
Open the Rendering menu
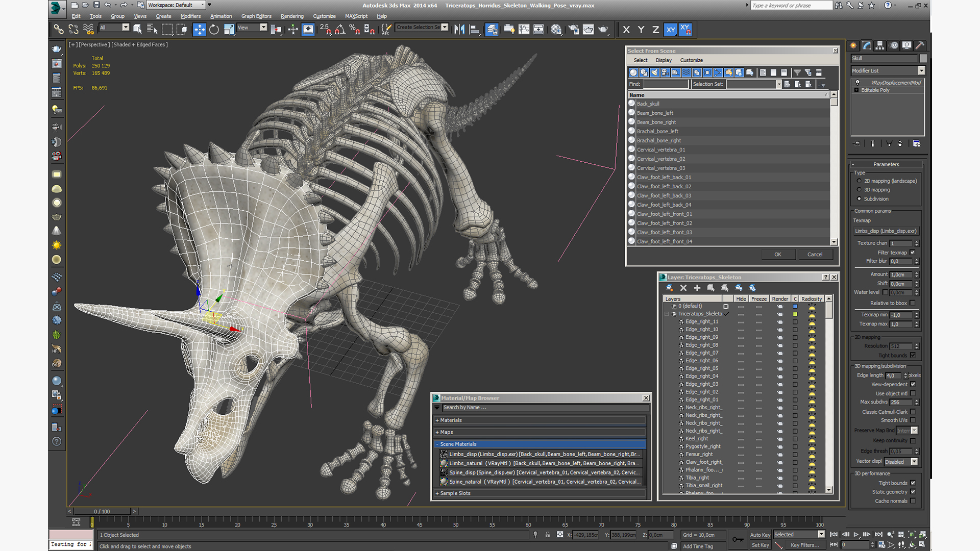[292, 16]
